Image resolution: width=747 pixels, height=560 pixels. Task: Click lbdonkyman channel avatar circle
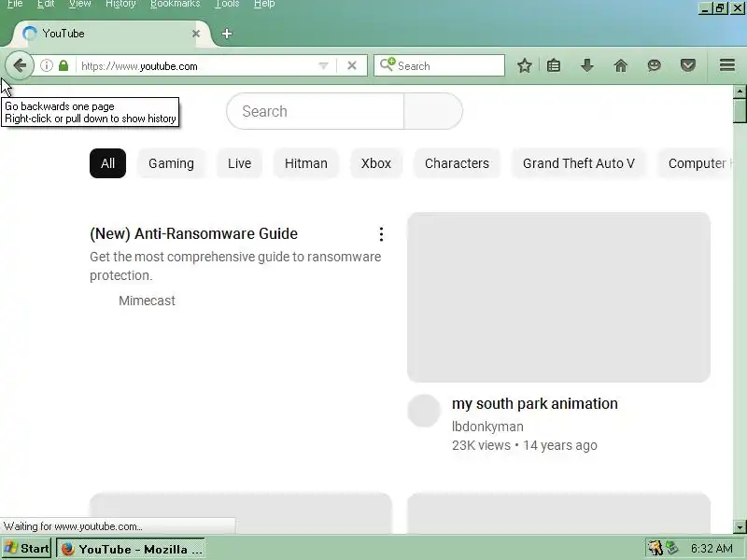(424, 411)
